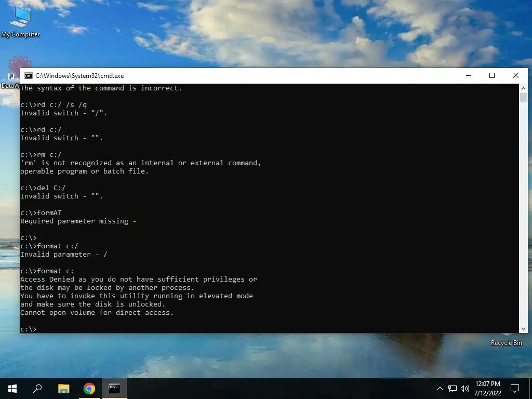Screen dimensions: 532x399
Task: Click "operable program or batch file." line
Action: tap(85, 171)
